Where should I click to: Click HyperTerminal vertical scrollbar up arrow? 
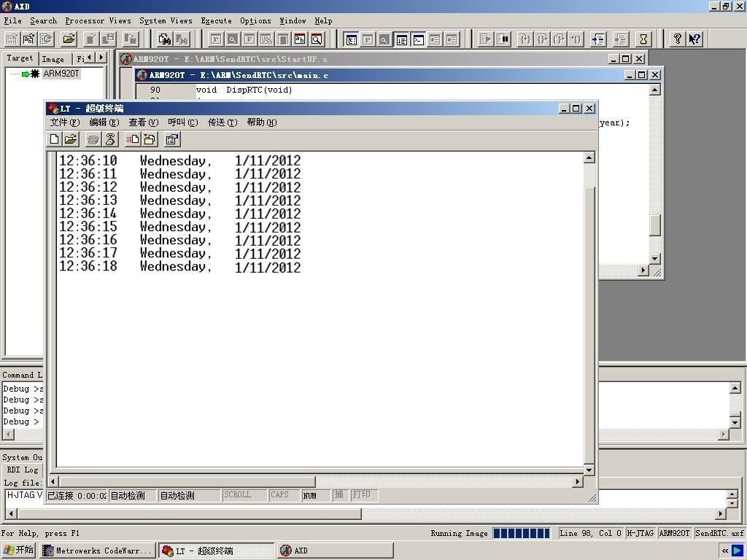pos(589,157)
